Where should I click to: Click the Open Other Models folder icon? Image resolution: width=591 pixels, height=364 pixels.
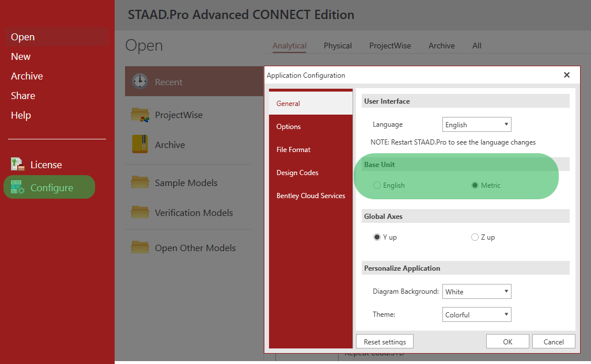(140, 248)
